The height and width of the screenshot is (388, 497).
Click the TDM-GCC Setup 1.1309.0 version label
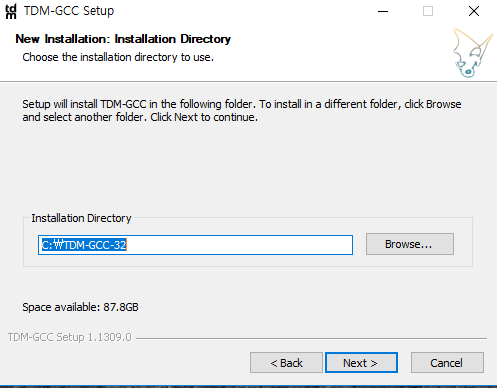click(70, 337)
